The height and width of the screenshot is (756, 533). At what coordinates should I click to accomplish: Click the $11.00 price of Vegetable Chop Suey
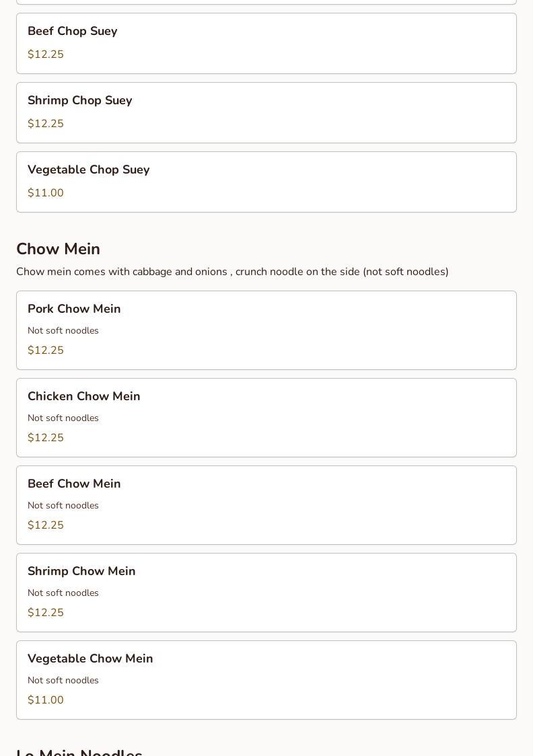(46, 193)
